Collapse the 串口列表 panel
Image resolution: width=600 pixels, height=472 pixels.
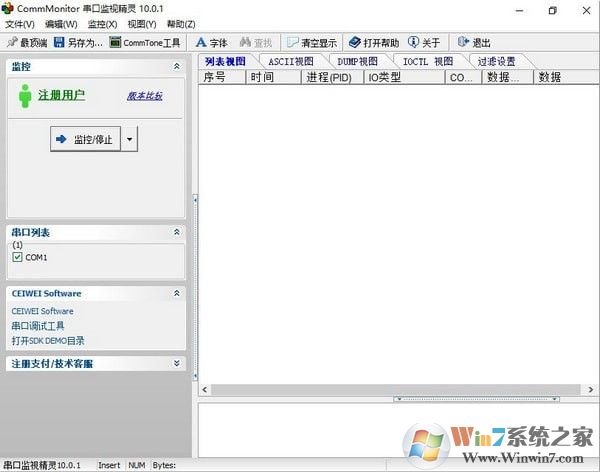(x=177, y=232)
